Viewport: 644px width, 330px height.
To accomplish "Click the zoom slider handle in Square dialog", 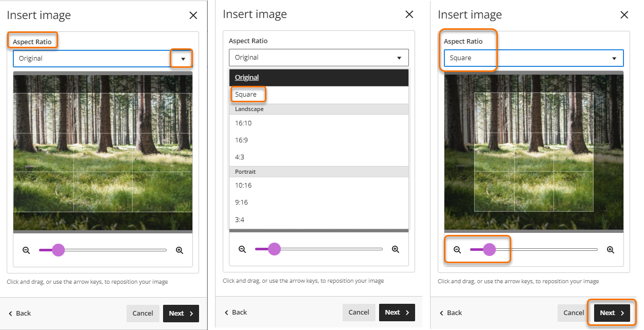I will point(489,250).
